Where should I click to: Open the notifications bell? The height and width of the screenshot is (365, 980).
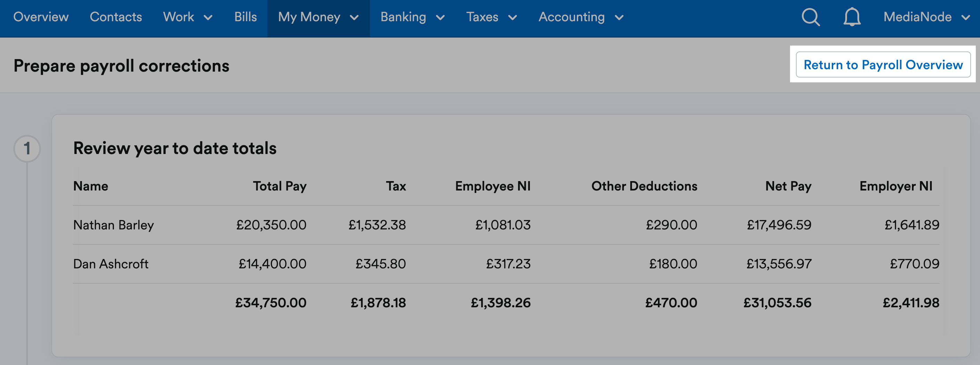[852, 17]
